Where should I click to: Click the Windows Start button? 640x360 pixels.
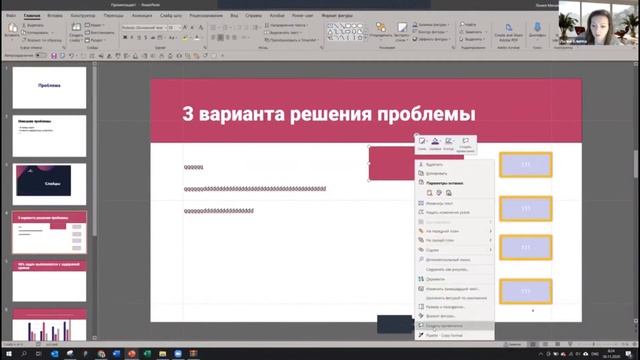point(8,354)
